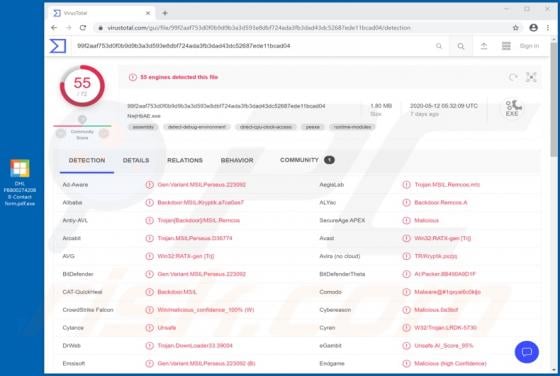Click the 2020-05-12 scan date text

pyautogui.click(x=444, y=106)
